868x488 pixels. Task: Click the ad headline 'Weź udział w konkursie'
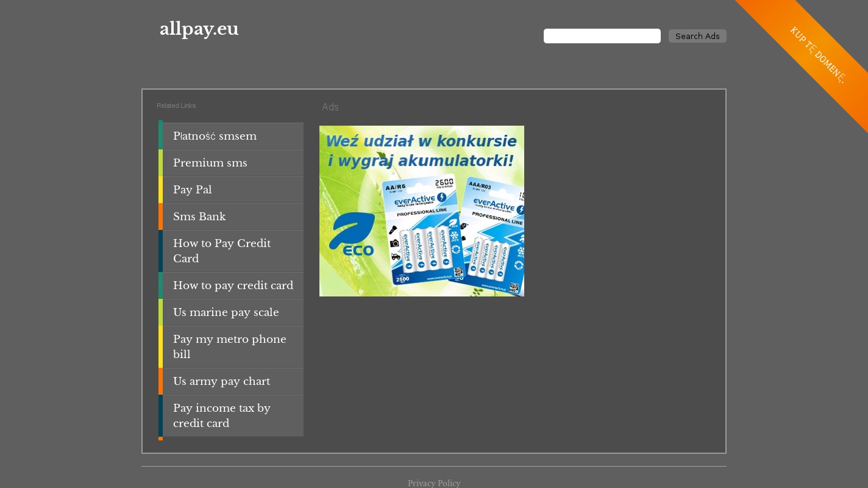[421, 142]
